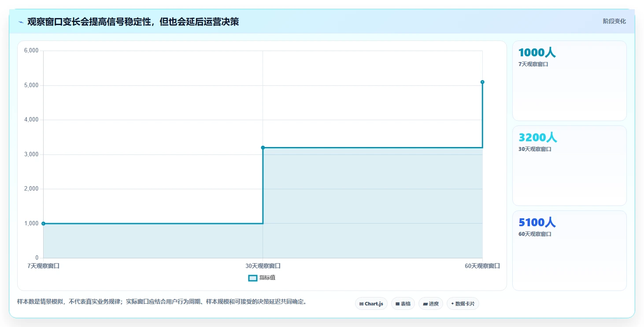The width and height of the screenshot is (644, 327).
Task: Click the footnote starting 样本数是情景模拟
Action: [162, 302]
